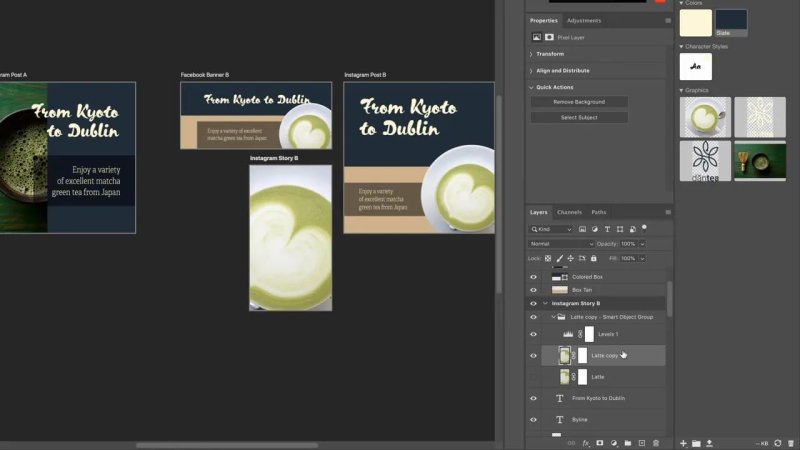Click prevent artboard auto-nesting lock icon
Viewport: 800px width, 450px height.
[582, 259]
